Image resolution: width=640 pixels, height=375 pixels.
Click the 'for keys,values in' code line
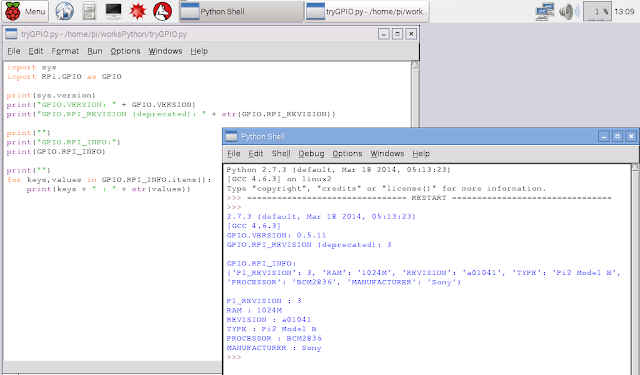pyautogui.click(x=109, y=180)
